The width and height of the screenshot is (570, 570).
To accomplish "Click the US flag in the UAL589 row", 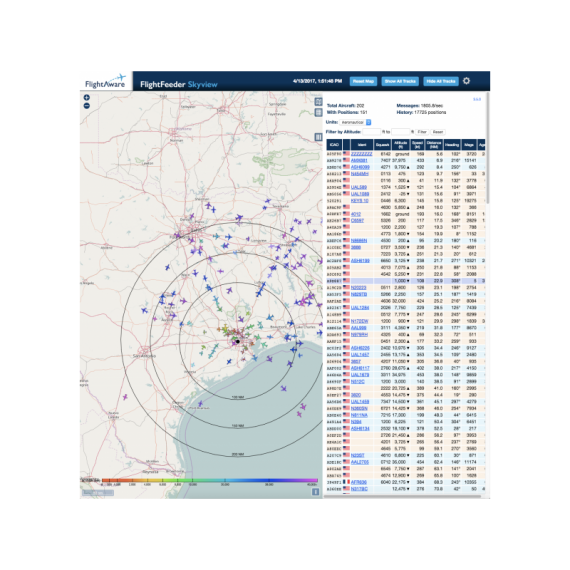I will (346, 187).
